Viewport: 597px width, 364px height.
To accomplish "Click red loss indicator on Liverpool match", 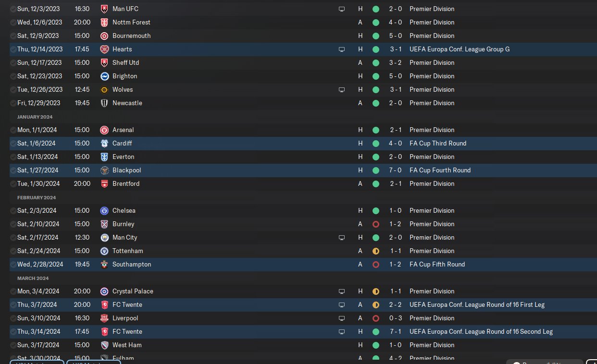I will coord(375,318).
